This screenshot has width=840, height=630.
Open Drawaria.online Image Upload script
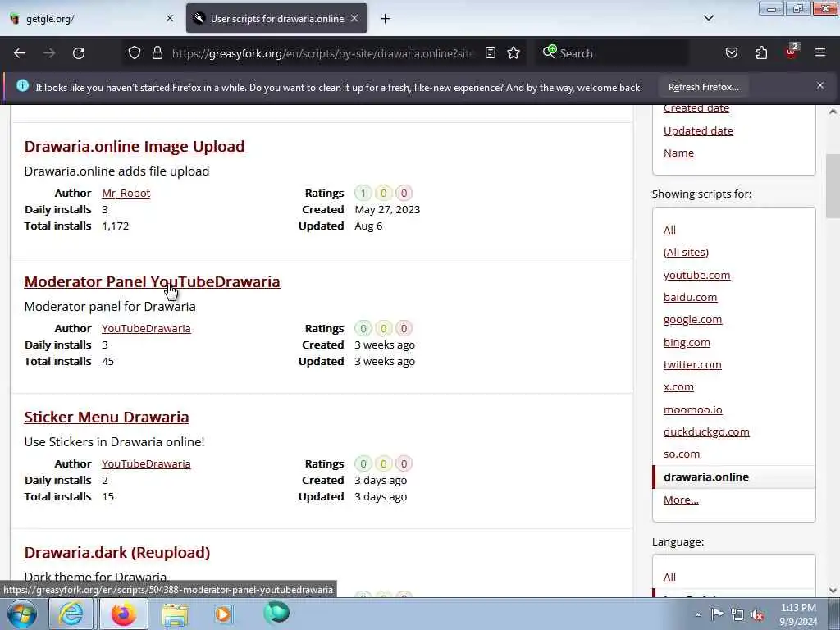point(135,146)
